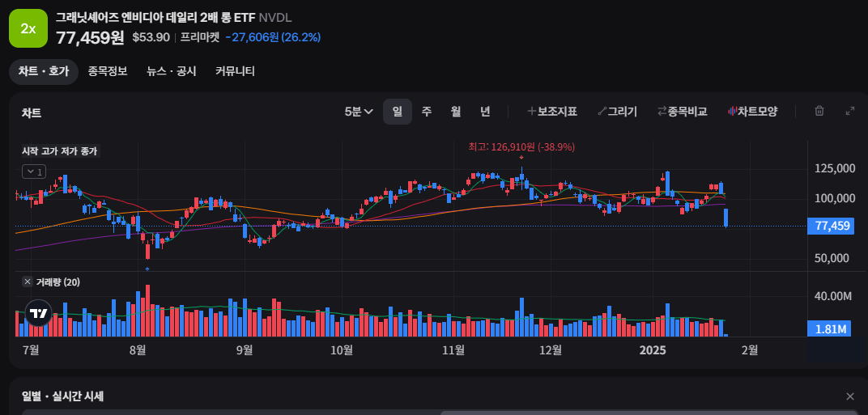Open the 차트모양 chart style menu
The width and height of the screenshot is (868, 415).
[752, 111]
